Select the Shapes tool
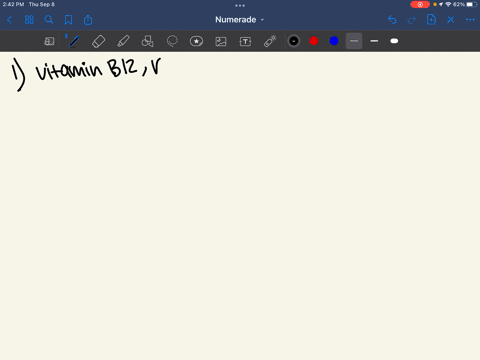Image resolution: width=480 pixels, height=360 pixels. [147, 41]
